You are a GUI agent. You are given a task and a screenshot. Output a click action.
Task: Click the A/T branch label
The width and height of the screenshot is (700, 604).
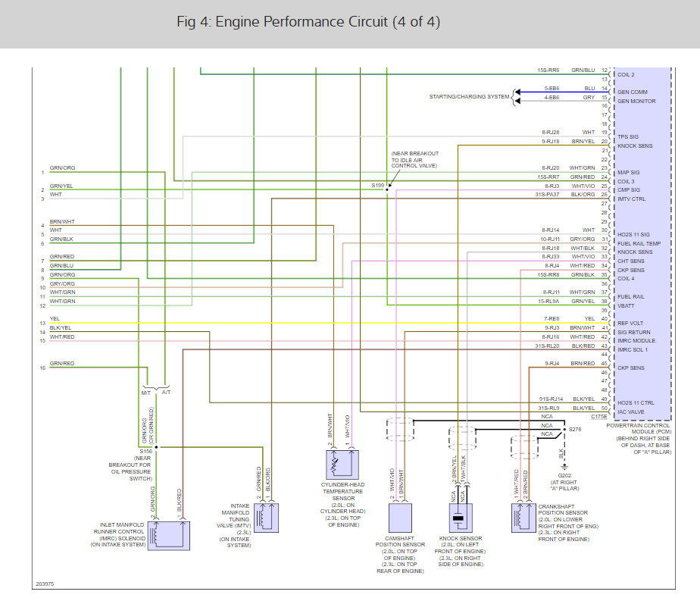(166, 393)
